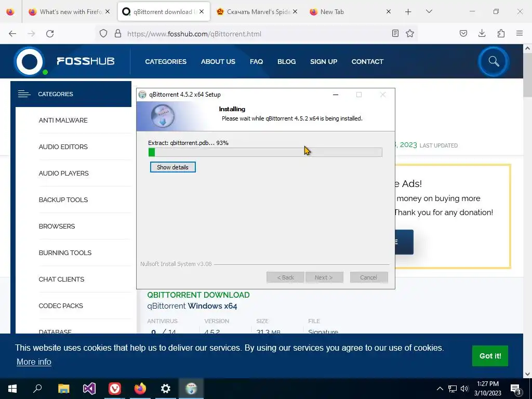Image resolution: width=532 pixels, height=399 pixels.
Task: Accept cookies with Got it! button
Action: (x=490, y=356)
